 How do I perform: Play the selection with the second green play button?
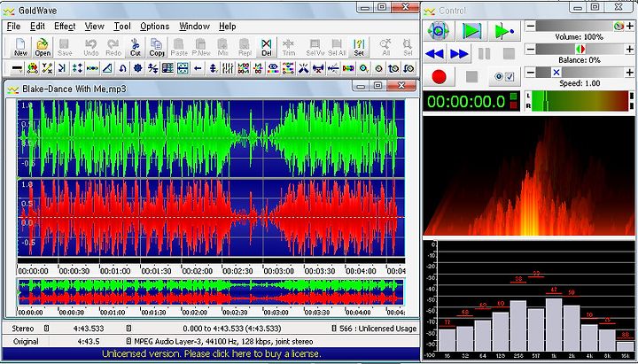(x=471, y=31)
